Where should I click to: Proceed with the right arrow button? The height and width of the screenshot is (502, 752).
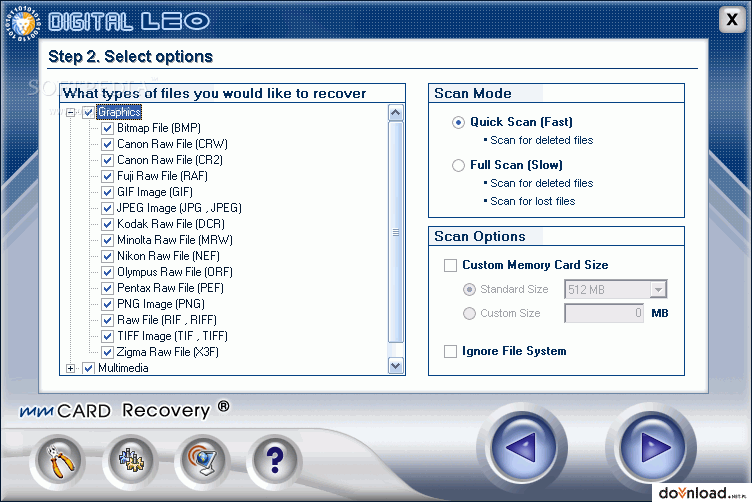click(x=652, y=448)
